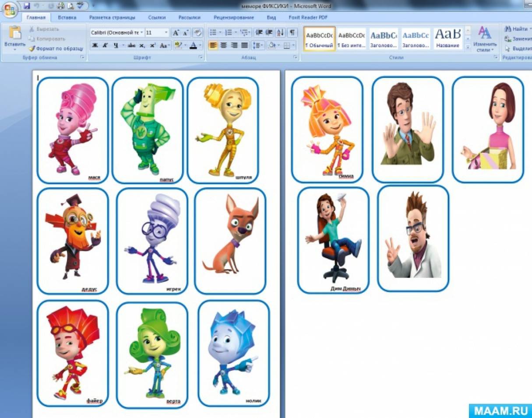Switch to the Вид tab
Screen dimensions: 532x418
pos(271,18)
